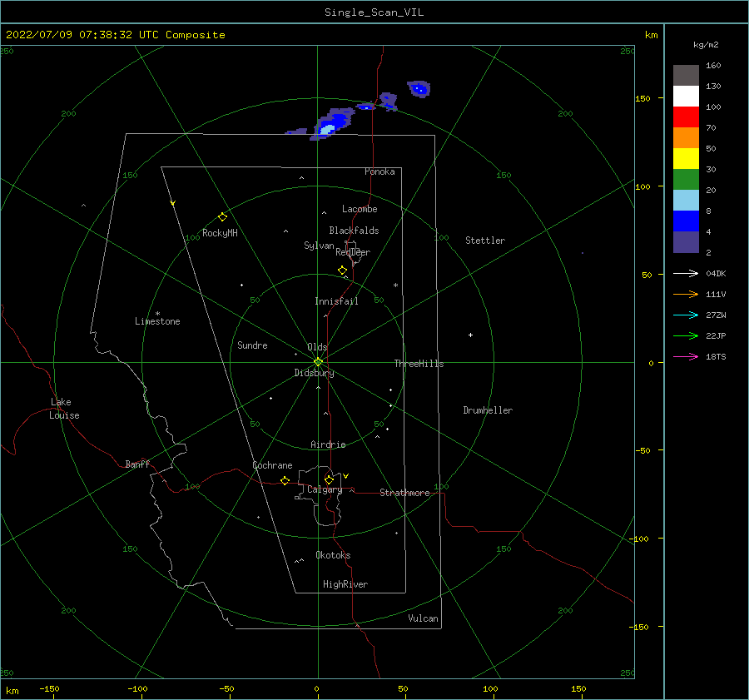Click yellow radar marker at Olds center
The image size is (749, 700).
[x=318, y=362]
